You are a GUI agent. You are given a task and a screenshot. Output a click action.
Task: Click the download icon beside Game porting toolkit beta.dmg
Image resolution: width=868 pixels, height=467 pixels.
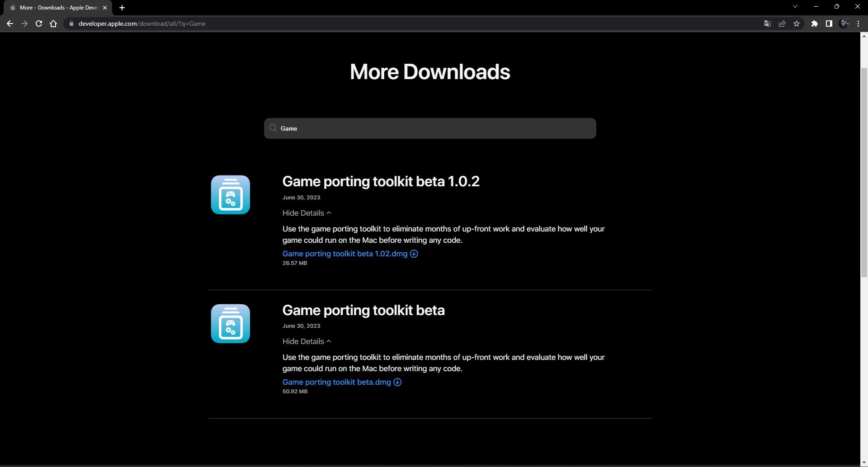397,382
